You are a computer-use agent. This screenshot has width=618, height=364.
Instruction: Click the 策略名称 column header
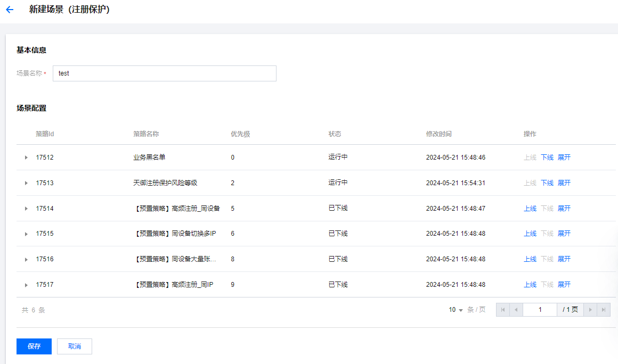pyautogui.click(x=146, y=134)
